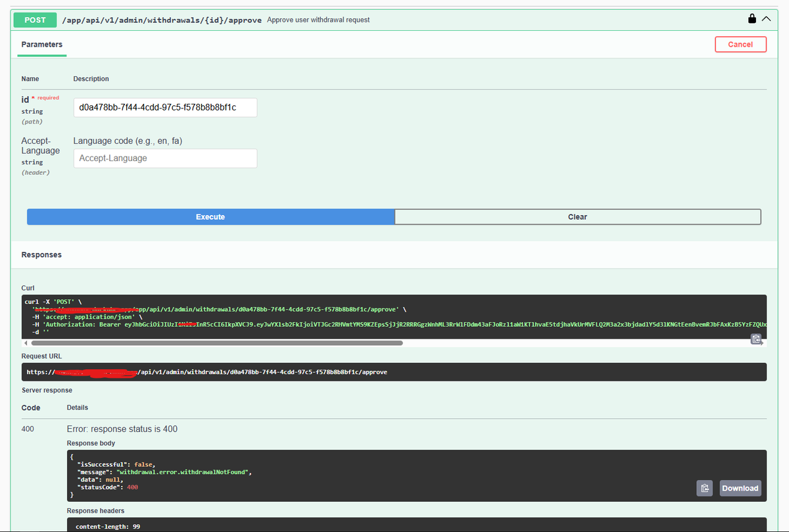
Task: Download the response body
Action: [x=740, y=488]
